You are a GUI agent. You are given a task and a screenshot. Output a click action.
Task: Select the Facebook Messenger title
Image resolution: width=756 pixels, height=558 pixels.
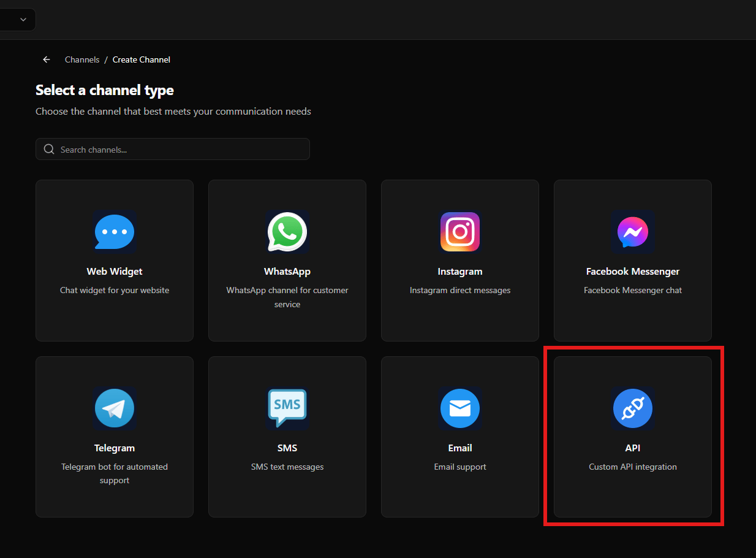[x=633, y=272]
